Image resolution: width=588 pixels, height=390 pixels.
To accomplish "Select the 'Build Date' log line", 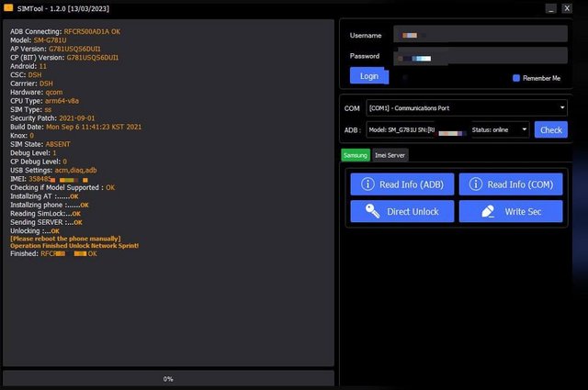I will point(75,127).
